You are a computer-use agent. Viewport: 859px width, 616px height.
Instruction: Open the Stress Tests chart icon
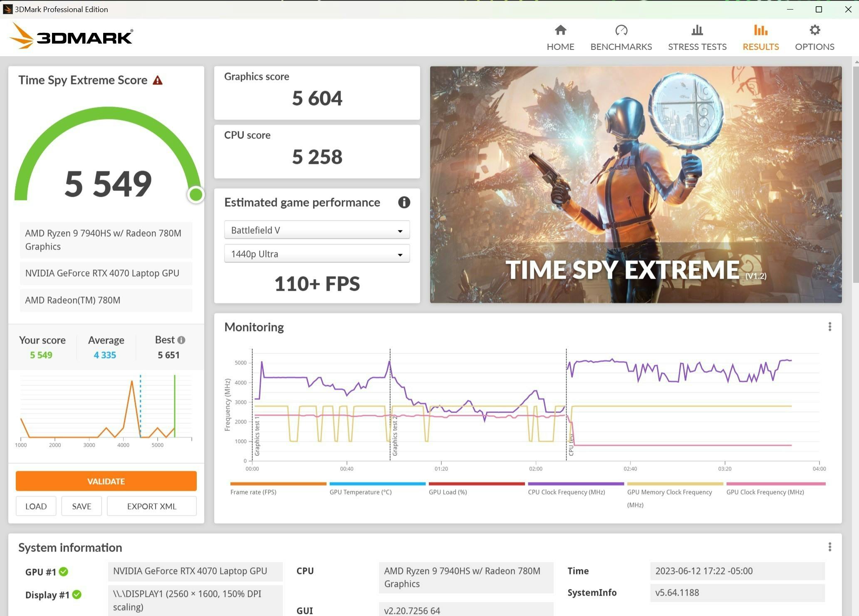pyautogui.click(x=697, y=30)
